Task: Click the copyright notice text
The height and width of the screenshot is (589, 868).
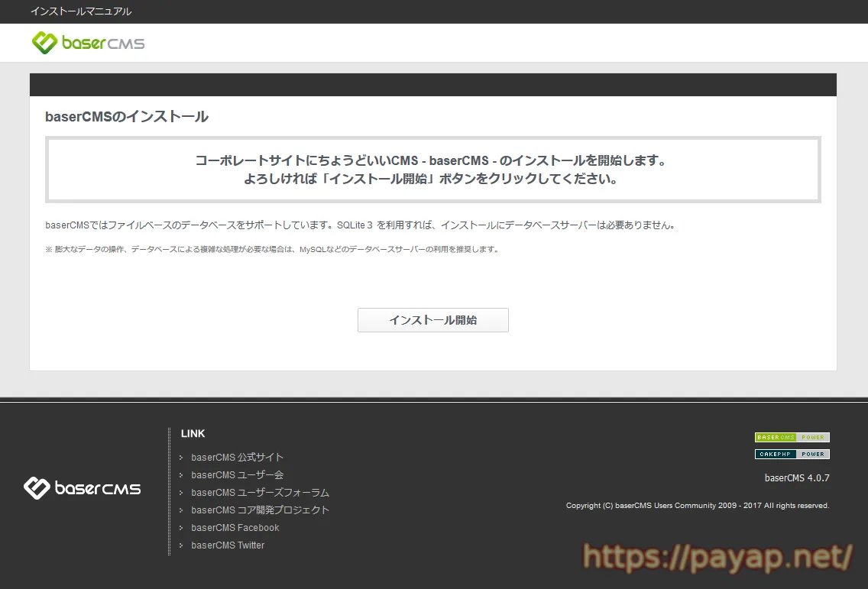Action: click(696, 505)
